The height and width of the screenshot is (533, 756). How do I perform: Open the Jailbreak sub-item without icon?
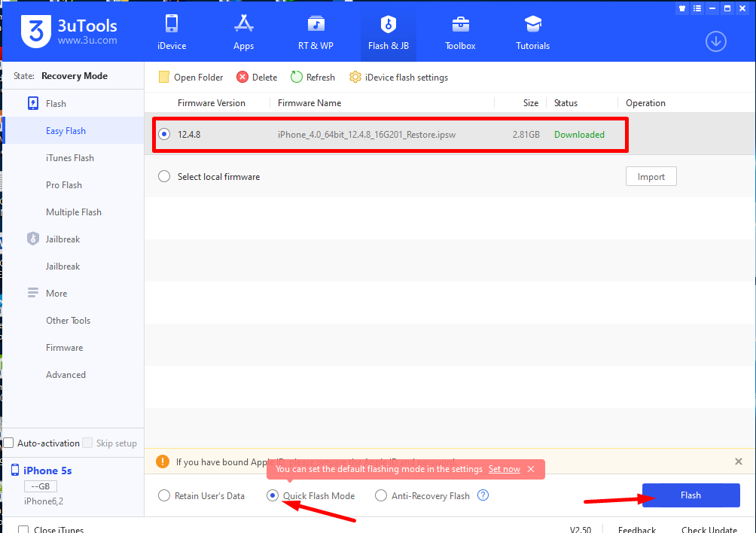[x=62, y=266]
